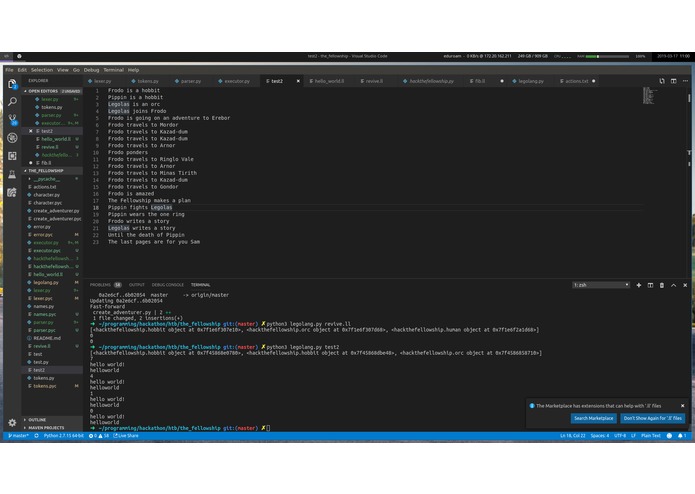The height and width of the screenshot is (494, 695).
Task: Switch to the actions.txt editor tab
Action: 577,81
